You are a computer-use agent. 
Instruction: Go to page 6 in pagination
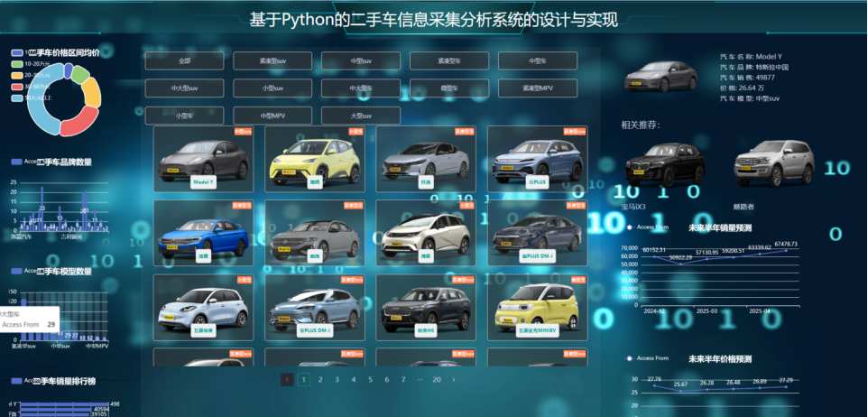[x=386, y=379]
